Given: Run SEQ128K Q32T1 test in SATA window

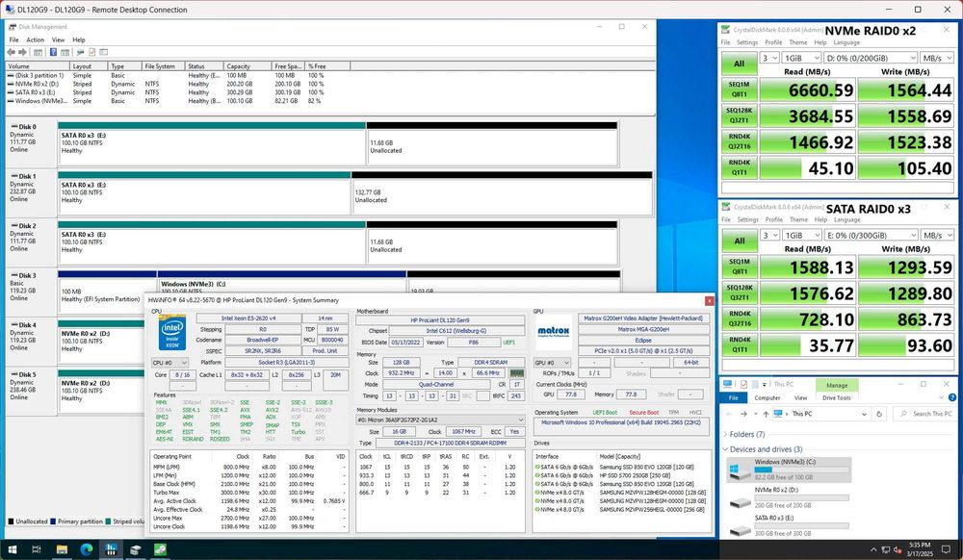Looking at the screenshot, I should pos(739,293).
